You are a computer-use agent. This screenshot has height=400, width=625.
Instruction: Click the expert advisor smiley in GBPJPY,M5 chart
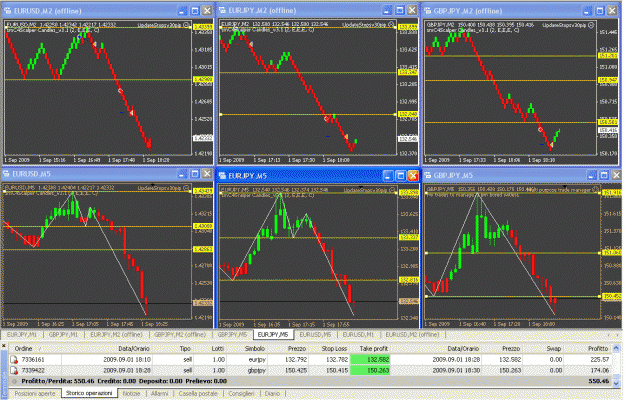(596, 189)
